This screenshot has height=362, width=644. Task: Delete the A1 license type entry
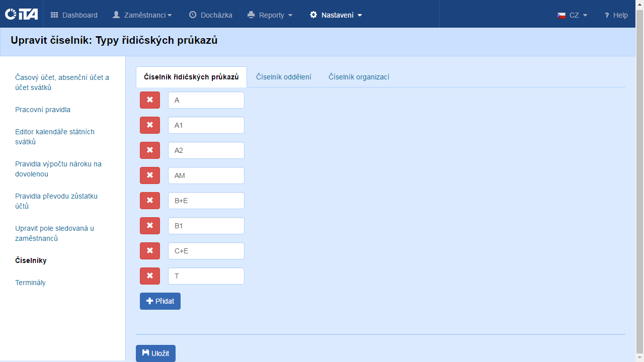pyautogui.click(x=150, y=125)
